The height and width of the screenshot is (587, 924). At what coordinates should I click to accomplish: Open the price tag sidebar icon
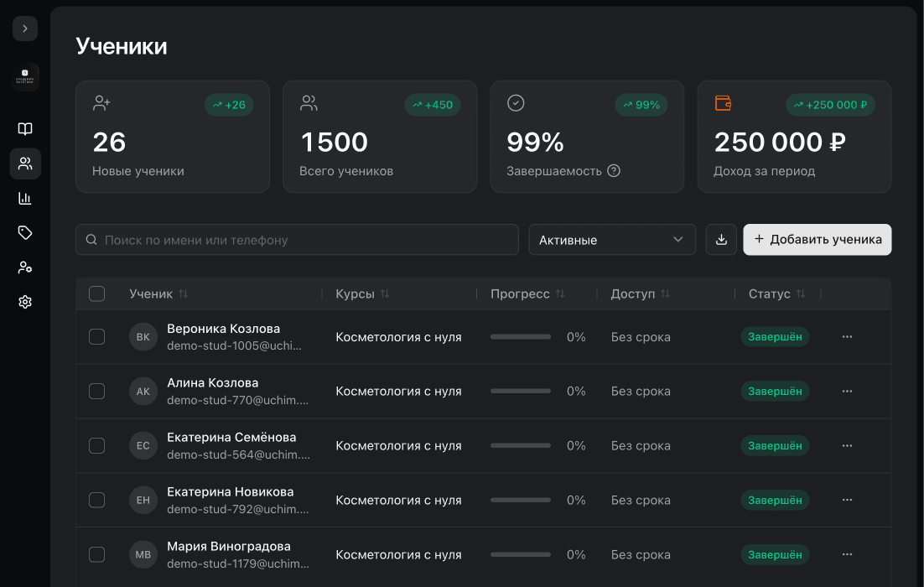[x=25, y=233]
